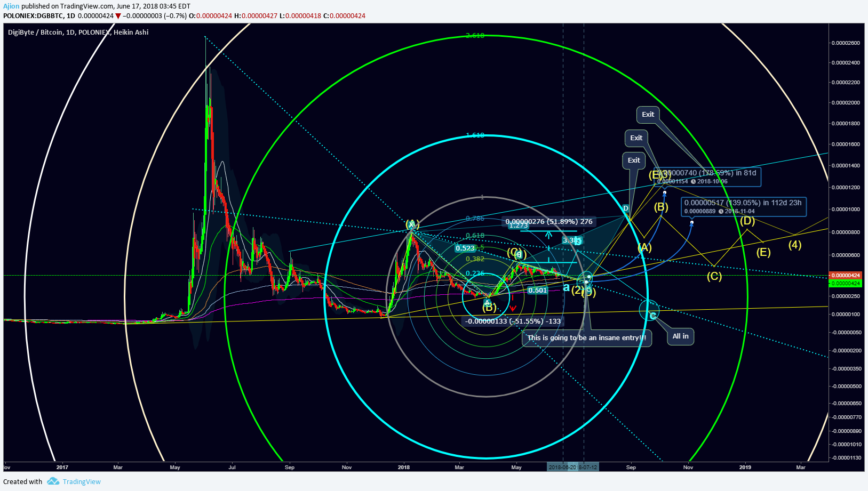Click the 0.236 Fibonacci level label

pos(475,273)
